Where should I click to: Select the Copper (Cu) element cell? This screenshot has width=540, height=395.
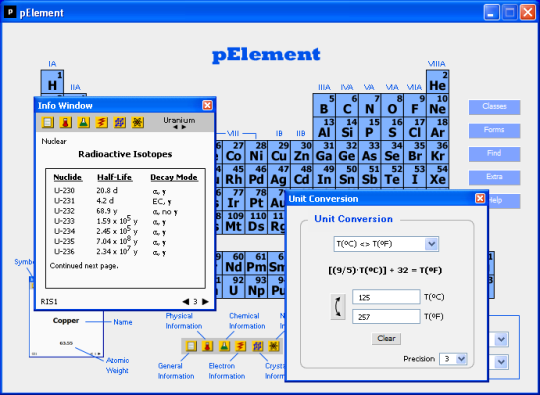(x=279, y=152)
